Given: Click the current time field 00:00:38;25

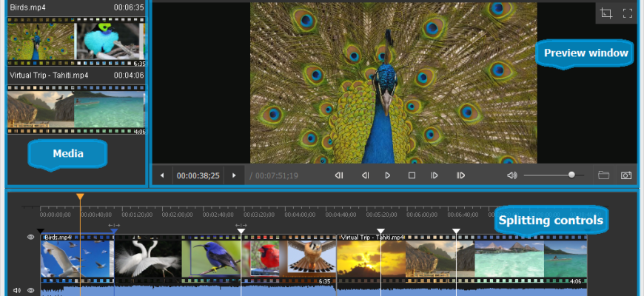Looking at the screenshot, I should pos(198,175).
